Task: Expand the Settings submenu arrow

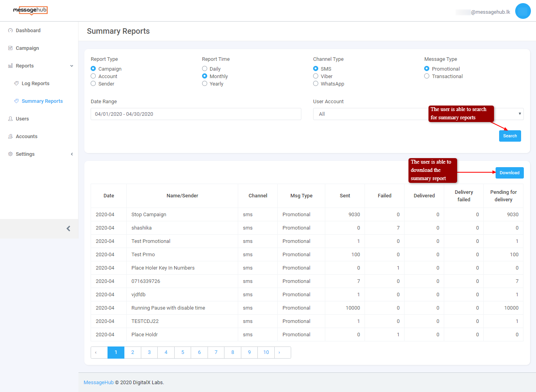Action: 72,154
